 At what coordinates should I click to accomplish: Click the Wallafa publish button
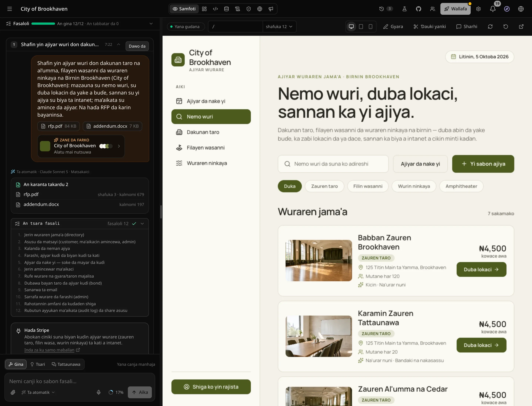[x=455, y=9]
